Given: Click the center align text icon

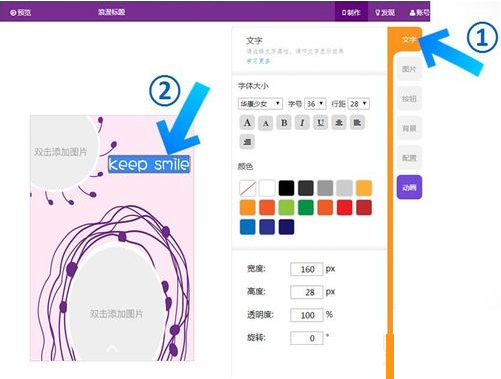Looking at the screenshot, I should [339, 123].
